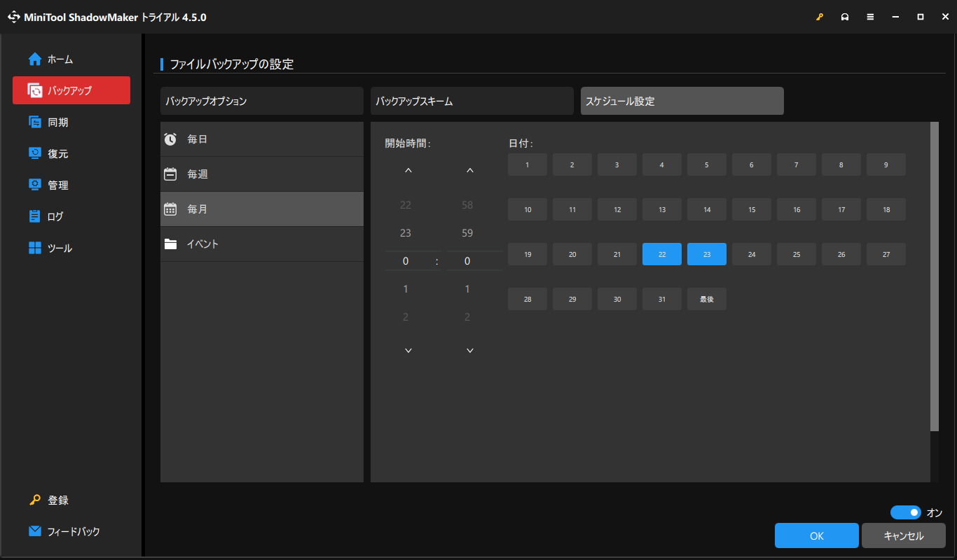The image size is (957, 560).
Task: Open the 管理 manage section
Action: pyautogui.click(x=71, y=185)
